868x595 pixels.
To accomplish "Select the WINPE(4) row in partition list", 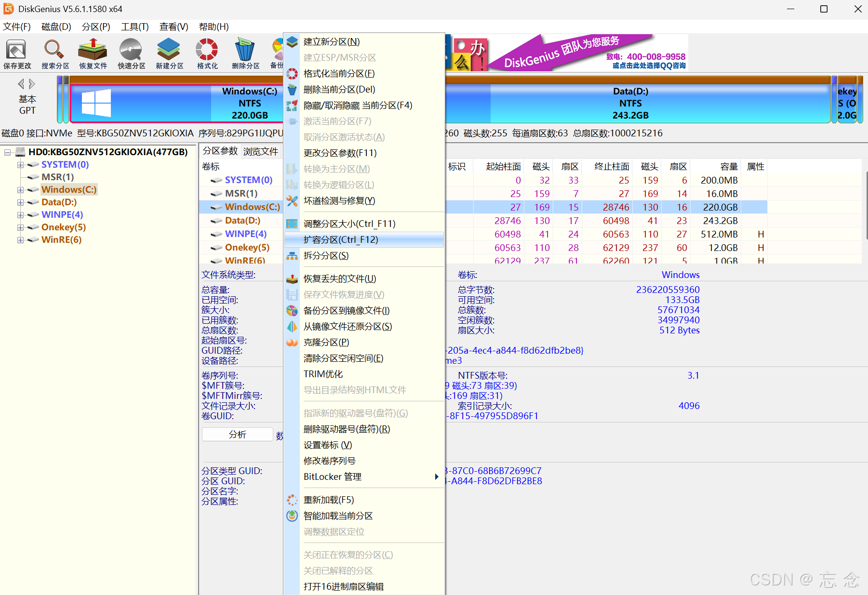I will coord(483,234).
